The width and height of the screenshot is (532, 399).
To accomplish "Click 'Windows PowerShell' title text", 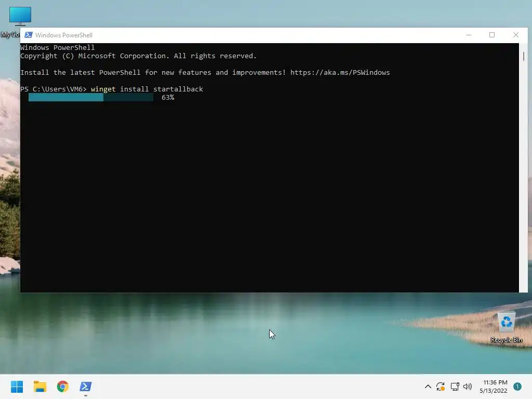I will click(x=64, y=35).
